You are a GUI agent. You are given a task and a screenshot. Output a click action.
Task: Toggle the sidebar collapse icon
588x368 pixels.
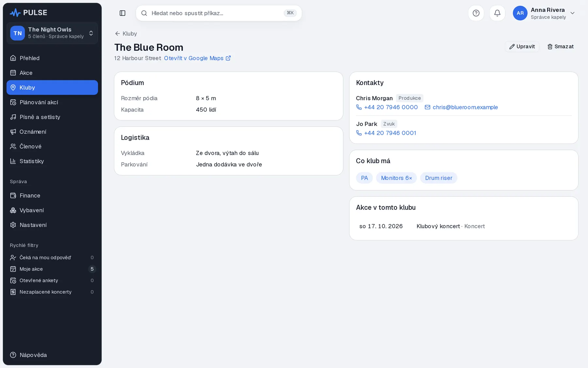click(122, 13)
